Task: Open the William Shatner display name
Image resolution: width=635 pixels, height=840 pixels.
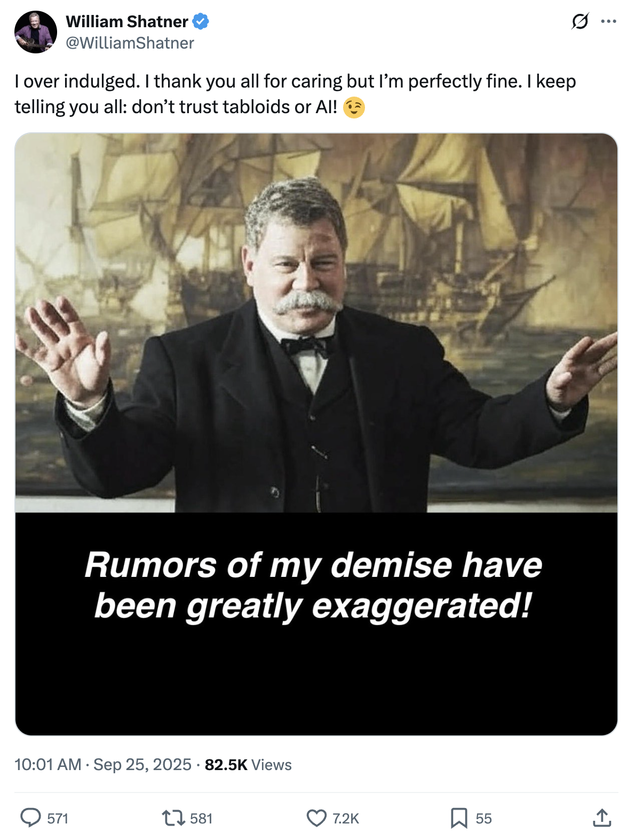Action: [x=127, y=21]
